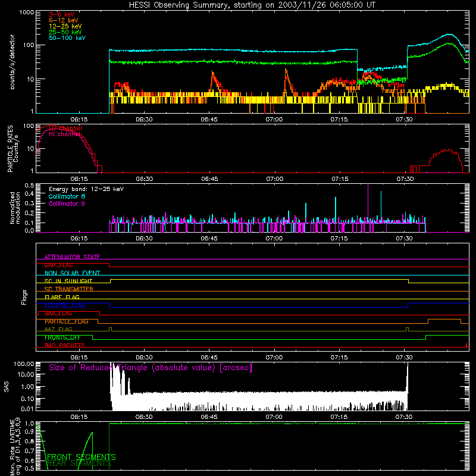Select the 3-6 keV legend label
The width and height of the screenshot is (476, 476).
point(62,14)
